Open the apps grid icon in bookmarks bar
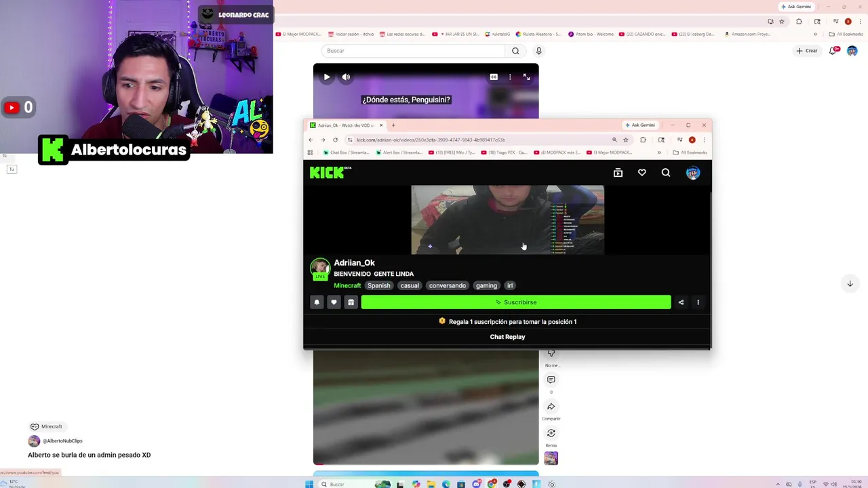Viewport: 868px width, 488px height. [311, 152]
